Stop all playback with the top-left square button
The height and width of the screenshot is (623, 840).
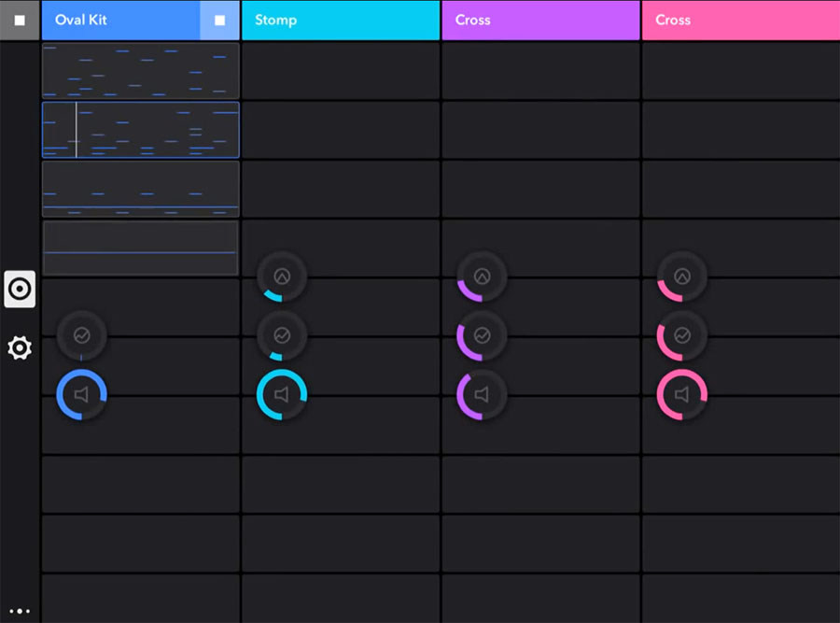20,21
